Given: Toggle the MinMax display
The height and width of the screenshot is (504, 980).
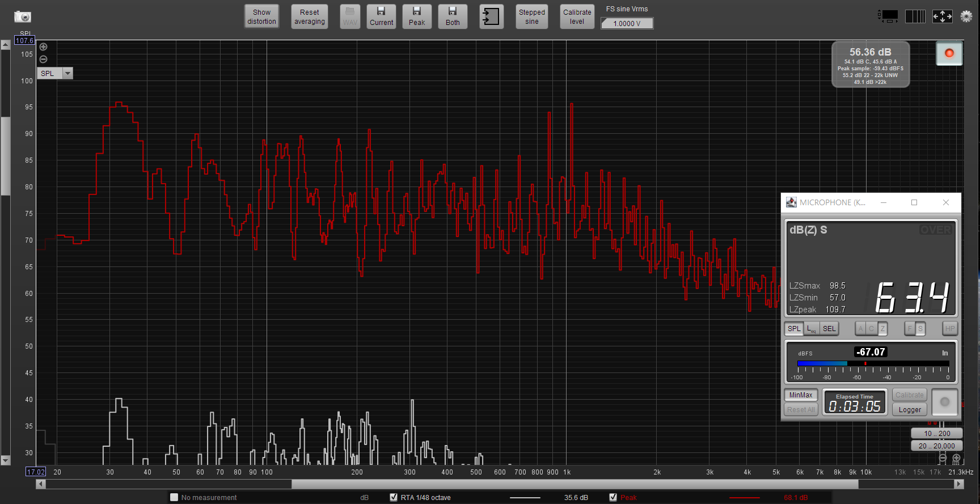Looking at the screenshot, I should 801,395.
